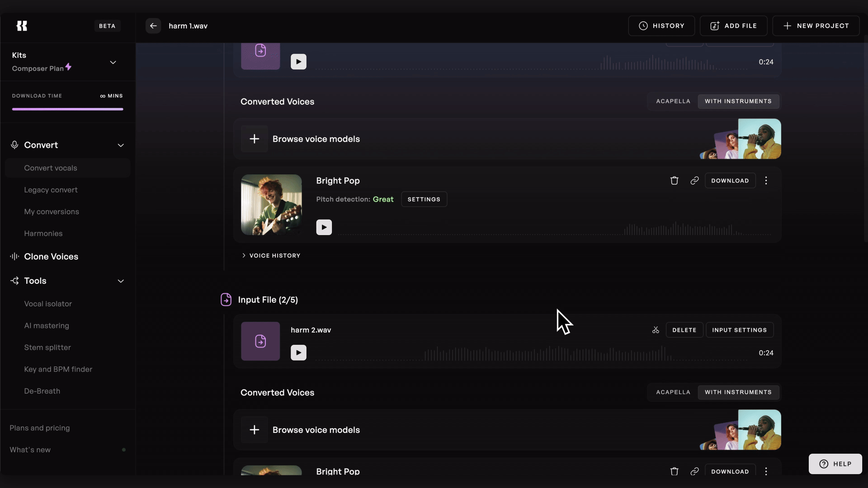868x488 pixels.
Task: Click the top input file thumbnail
Action: point(260,56)
